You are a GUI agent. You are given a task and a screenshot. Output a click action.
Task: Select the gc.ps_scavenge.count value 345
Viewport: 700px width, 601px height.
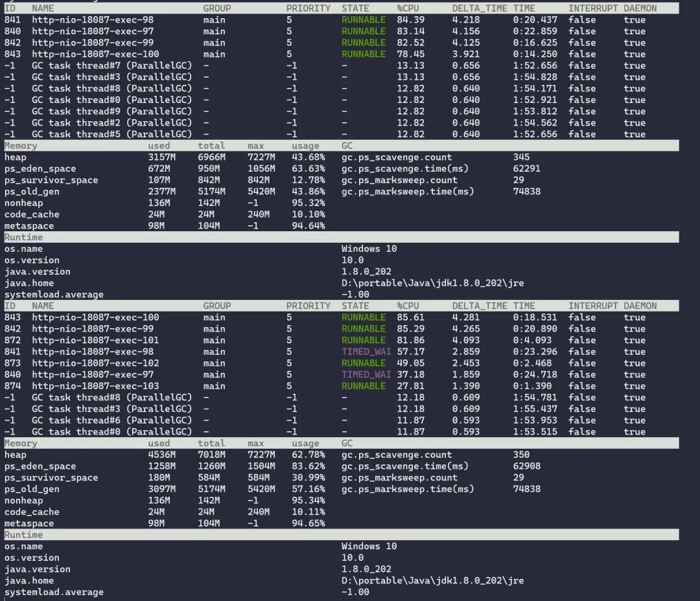click(x=520, y=157)
